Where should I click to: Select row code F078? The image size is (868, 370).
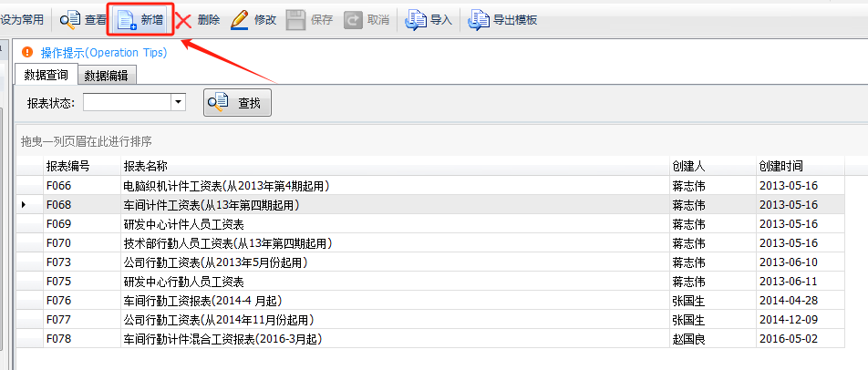click(x=58, y=339)
